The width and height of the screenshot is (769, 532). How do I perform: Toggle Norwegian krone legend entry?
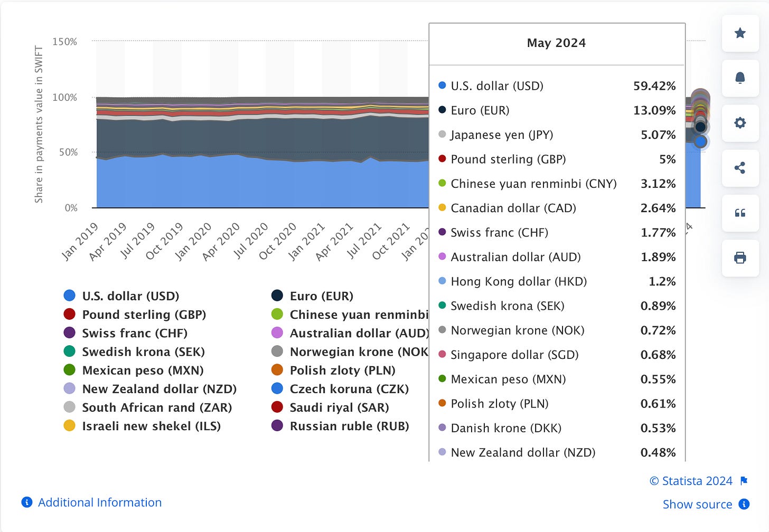[350, 351]
